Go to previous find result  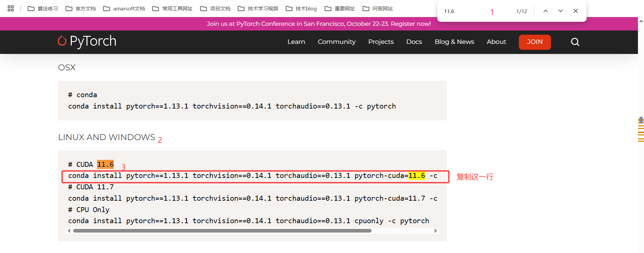pos(545,11)
